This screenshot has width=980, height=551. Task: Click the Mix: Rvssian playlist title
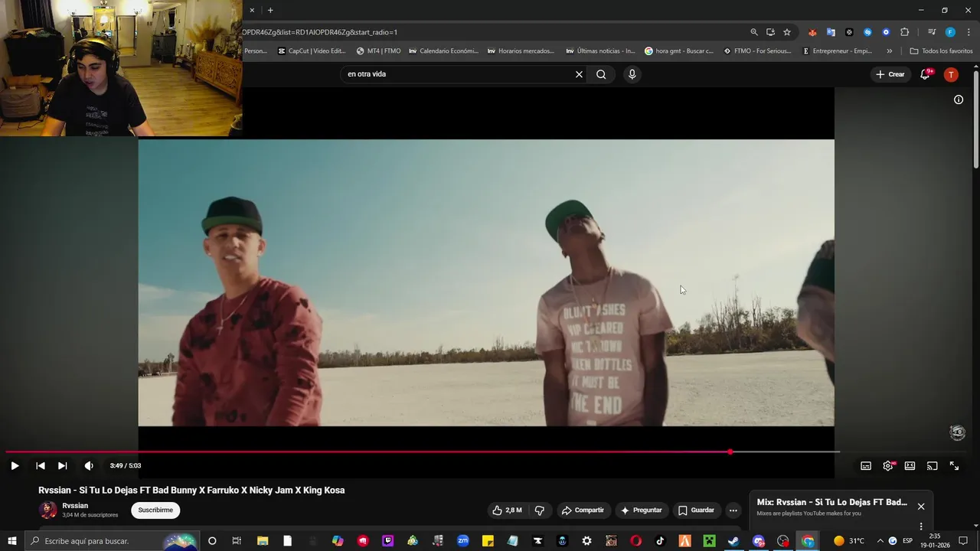[x=832, y=502]
